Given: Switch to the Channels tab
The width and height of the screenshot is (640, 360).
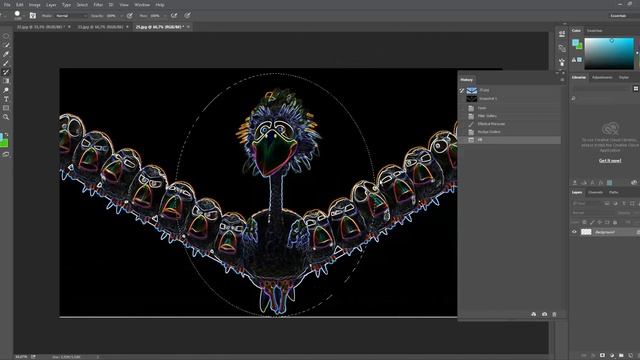Looking at the screenshot, I should click(595, 192).
